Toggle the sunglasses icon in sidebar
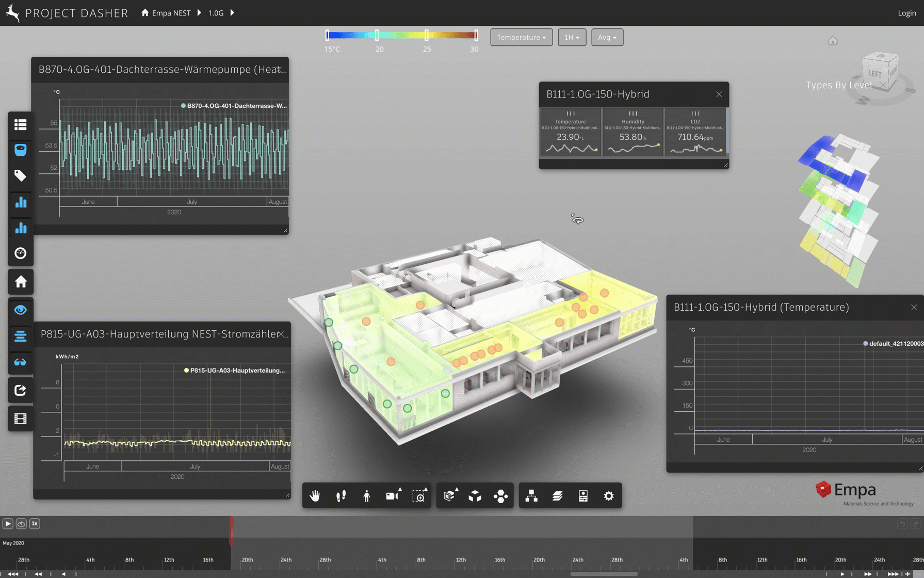 click(21, 362)
